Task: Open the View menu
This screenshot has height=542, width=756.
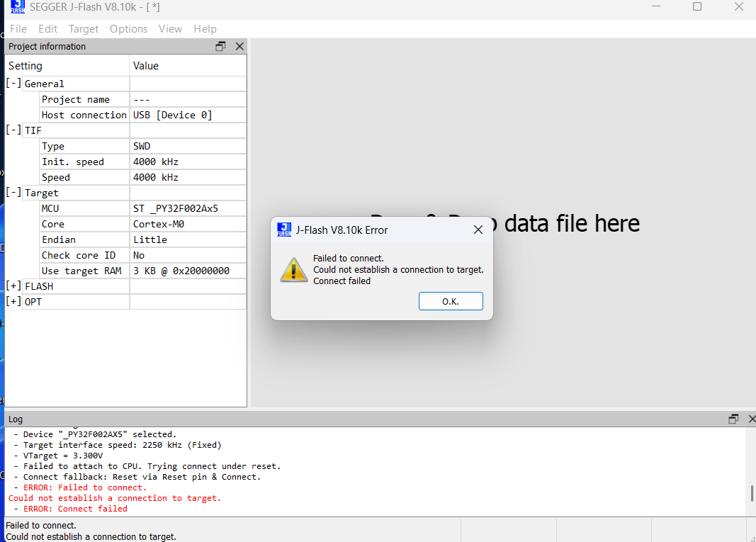Action: tap(170, 29)
